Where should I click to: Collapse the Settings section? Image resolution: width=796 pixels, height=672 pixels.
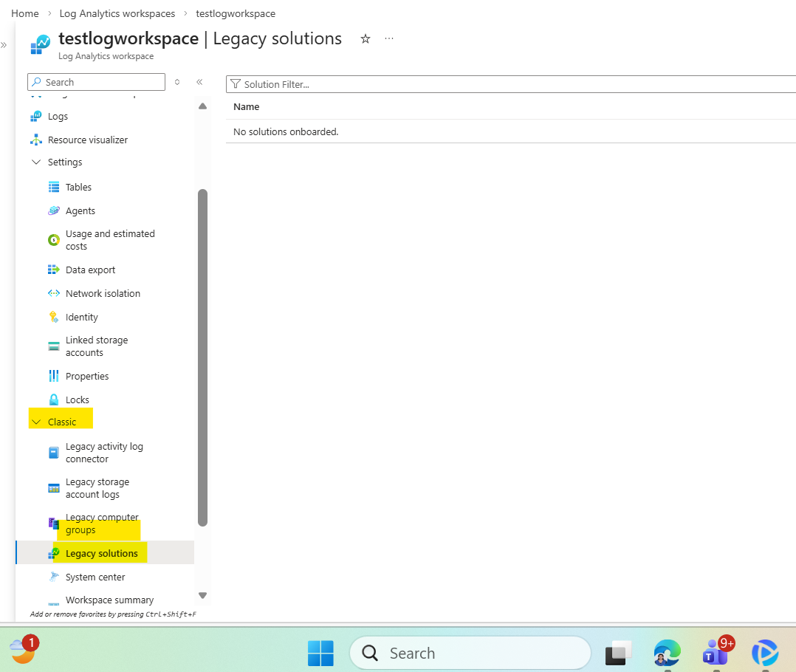(x=36, y=162)
